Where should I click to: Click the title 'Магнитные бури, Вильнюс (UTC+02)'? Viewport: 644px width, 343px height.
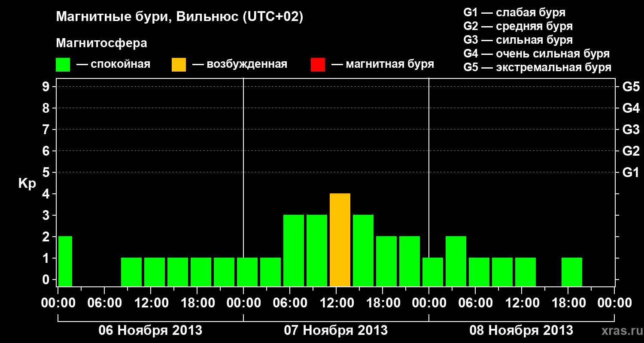(180, 17)
